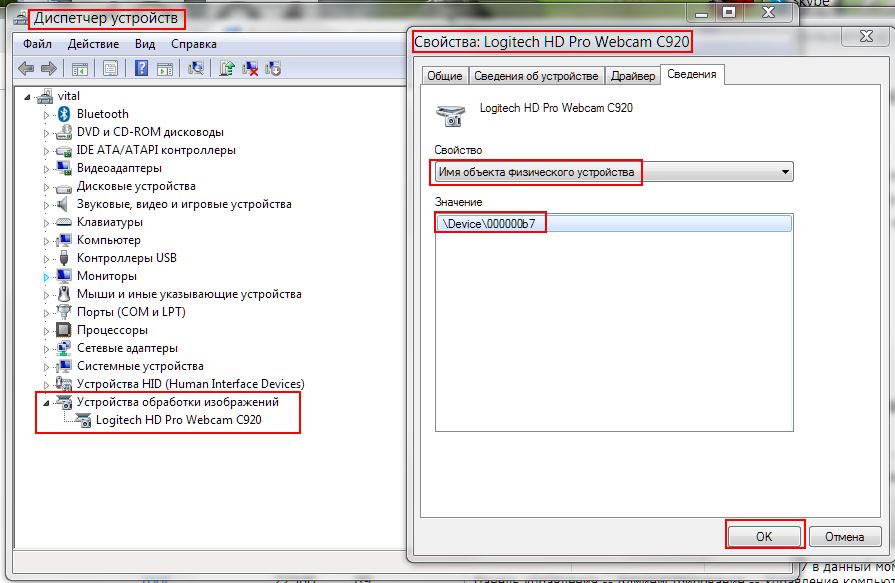
Task: Switch to Сведения об устройстве tab
Action: tap(536, 76)
